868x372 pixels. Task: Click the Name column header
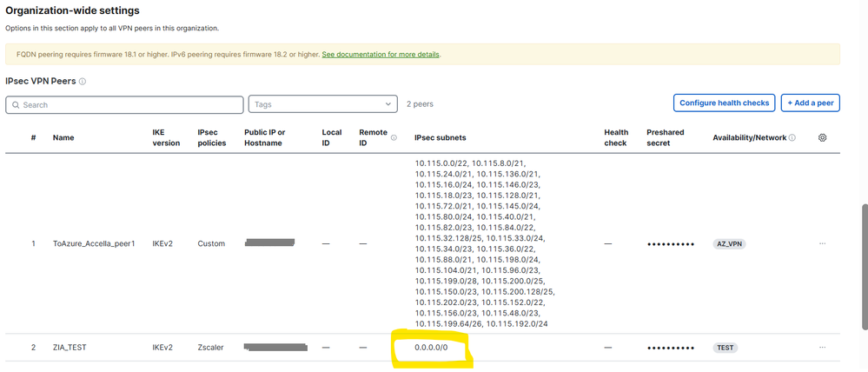[x=63, y=137]
